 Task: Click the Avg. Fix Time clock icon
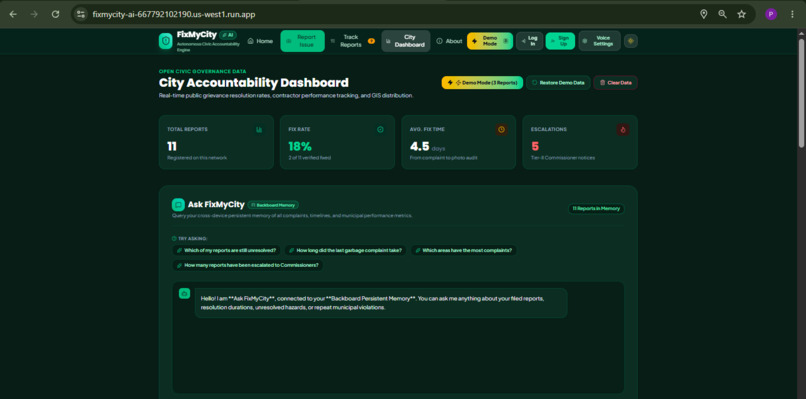click(x=502, y=130)
